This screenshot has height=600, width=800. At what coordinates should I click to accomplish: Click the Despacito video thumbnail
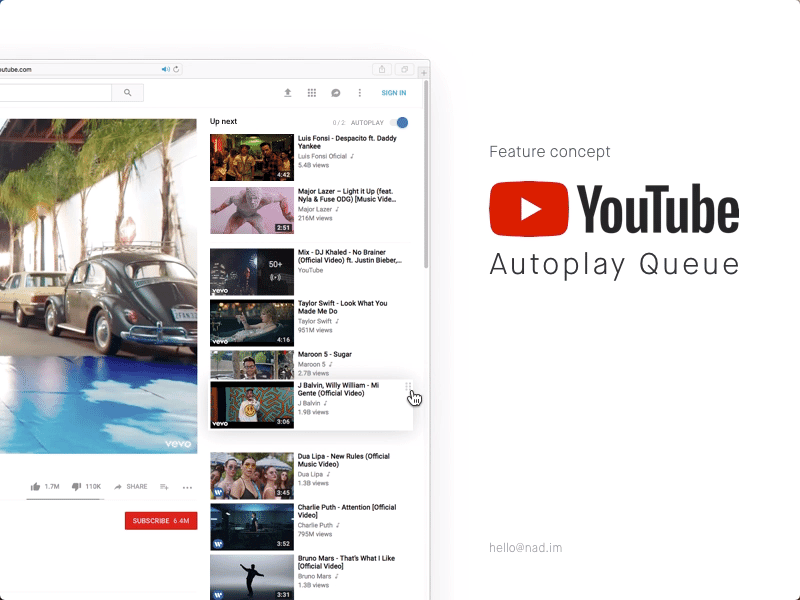252,157
